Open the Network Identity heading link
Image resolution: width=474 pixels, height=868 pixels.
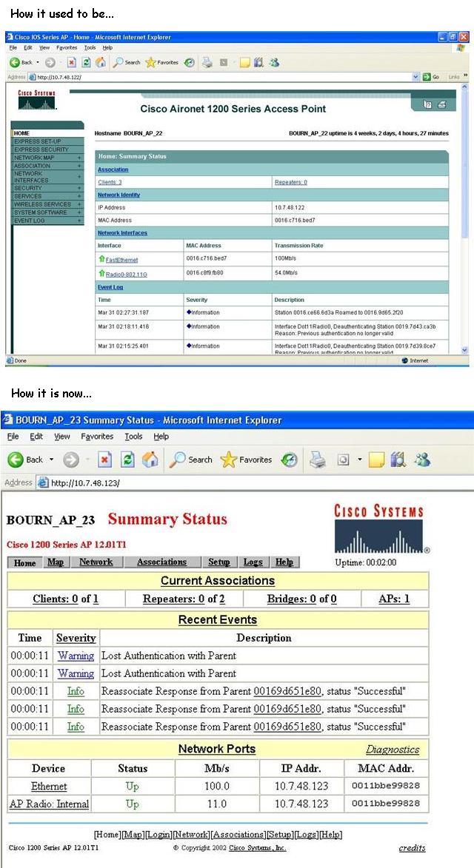tap(118, 195)
